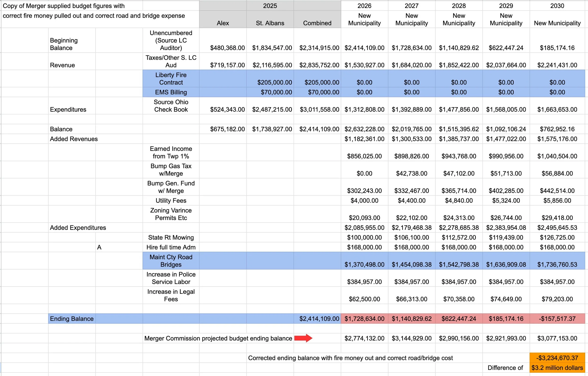Select the Ending Balance label cell
The image size is (588, 376).
(72, 319)
